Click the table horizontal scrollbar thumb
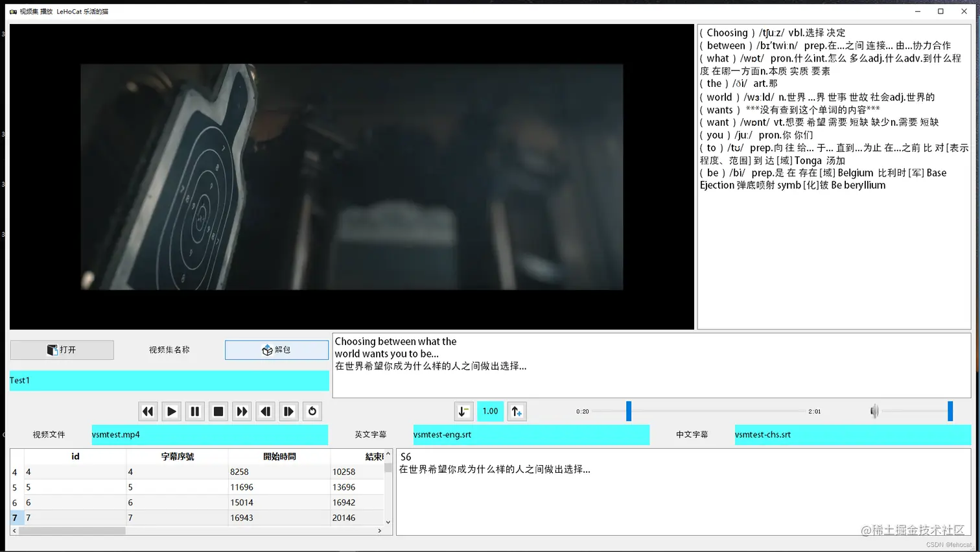980x552 pixels. pos(72,531)
